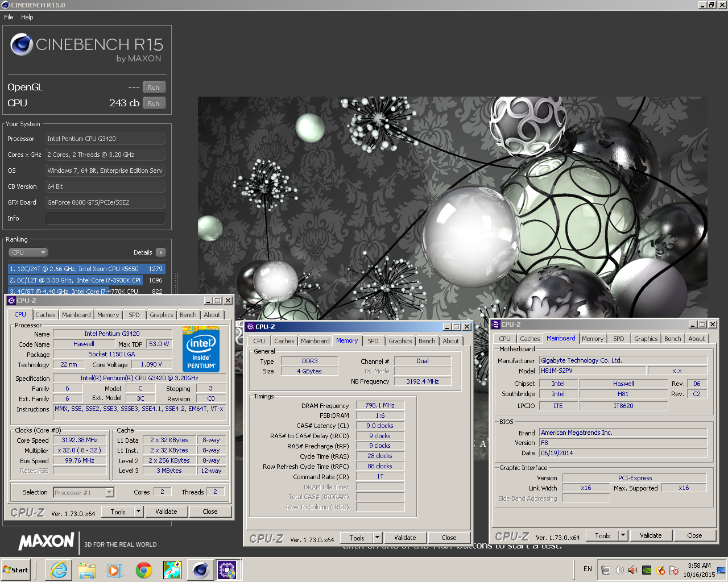This screenshot has width=728, height=582.
Task: Select the Xeon X5650 ranking entry
Action: tap(86, 269)
